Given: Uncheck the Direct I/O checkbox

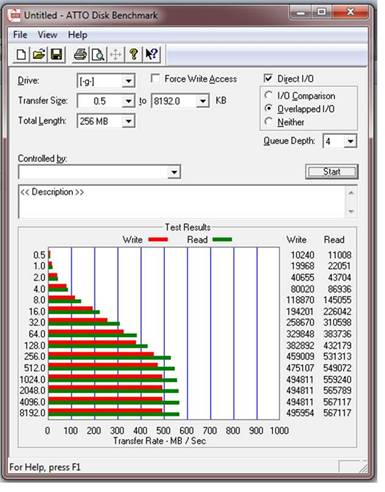Looking at the screenshot, I should (x=268, y=78).
